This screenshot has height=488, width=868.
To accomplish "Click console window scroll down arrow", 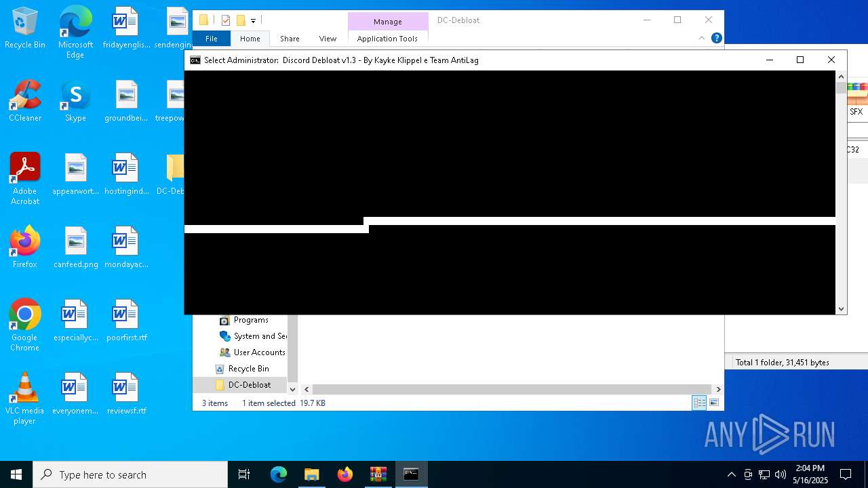I will (841, 309).
